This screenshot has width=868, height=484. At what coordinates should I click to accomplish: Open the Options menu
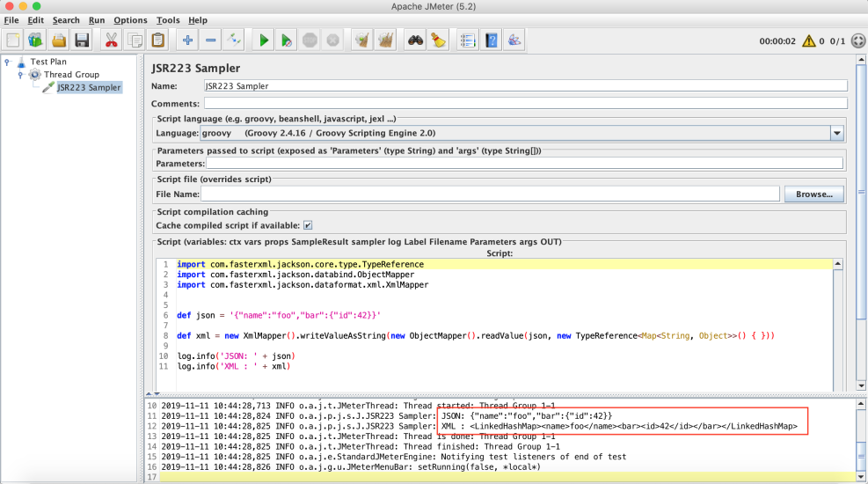coord(130,20)
